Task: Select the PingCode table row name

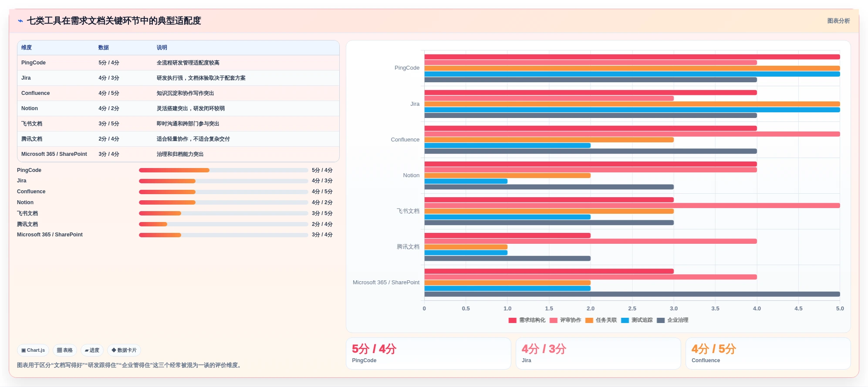Action: [34, 63]
